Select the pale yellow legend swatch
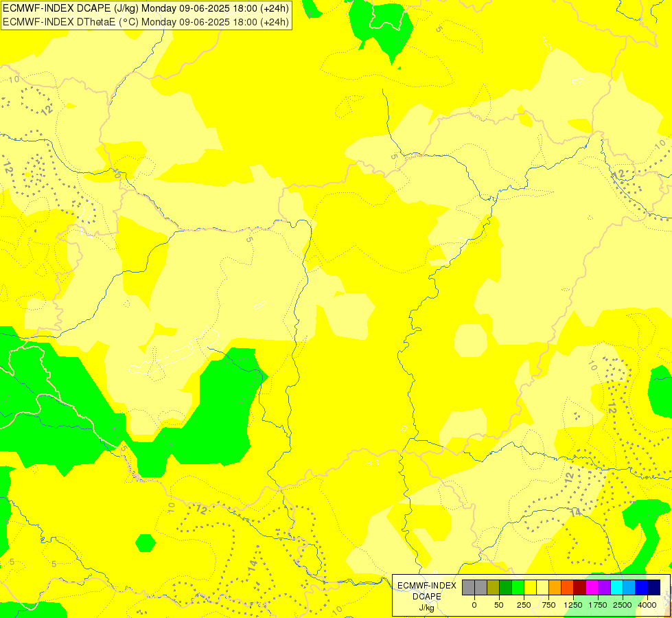This screenshot has width=672, height=618. point(542,588)
